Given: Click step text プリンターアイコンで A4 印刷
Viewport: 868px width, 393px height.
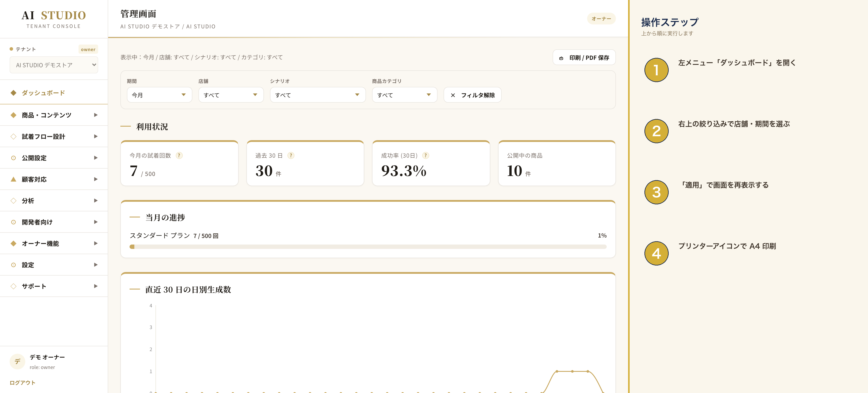Looking at the screenshot, I should point(727,246).
